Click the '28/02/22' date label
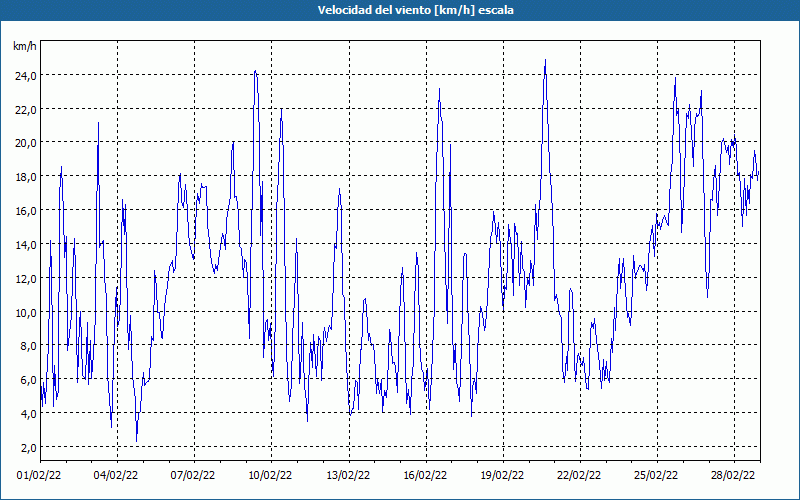This screenshot has width=800, height=500. [734, 475]
